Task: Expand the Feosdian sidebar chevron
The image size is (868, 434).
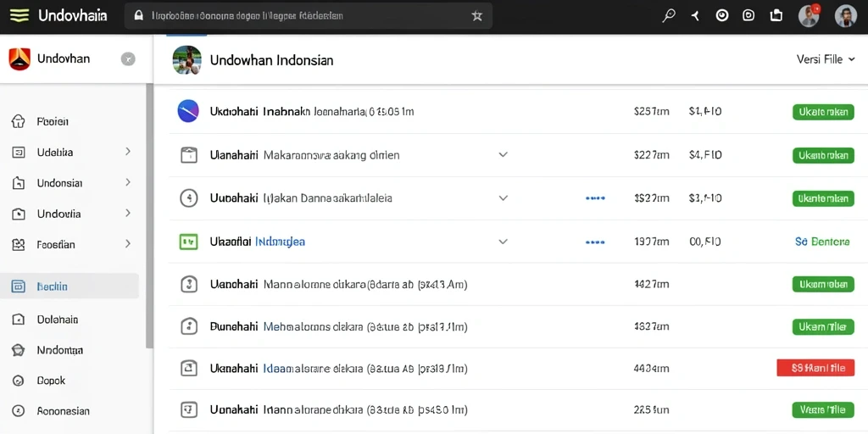Action: click(128, 243)
